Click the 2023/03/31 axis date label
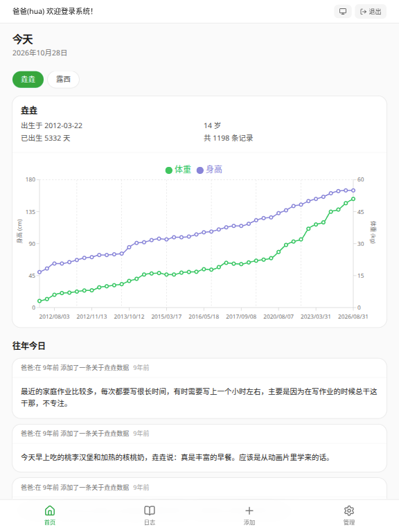 click(316, 317)
